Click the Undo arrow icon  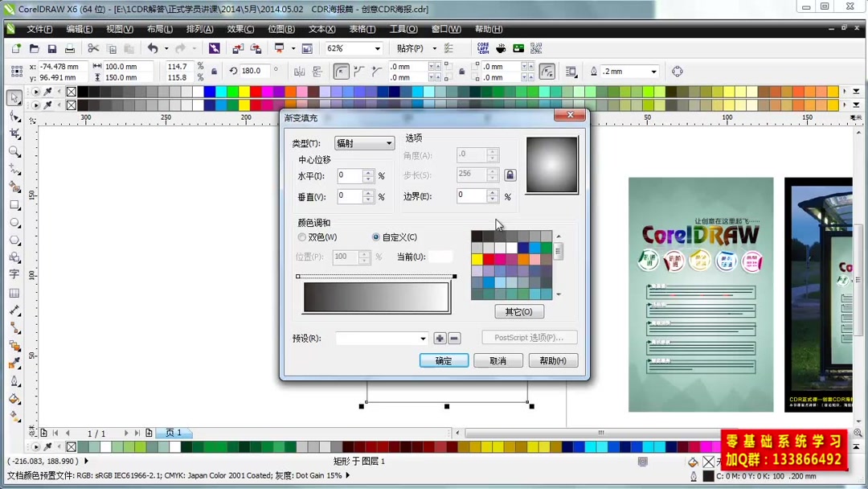(153, 48)
